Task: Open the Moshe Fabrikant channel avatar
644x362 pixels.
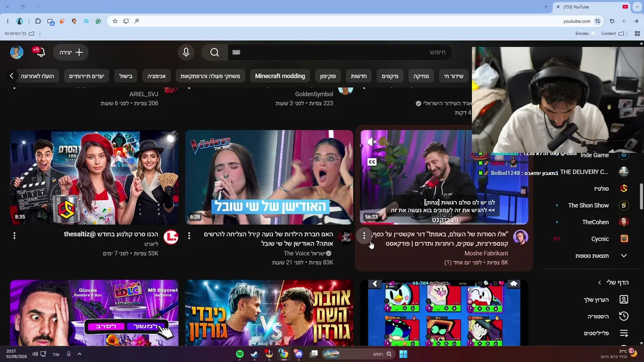Action: click(521, 238)
